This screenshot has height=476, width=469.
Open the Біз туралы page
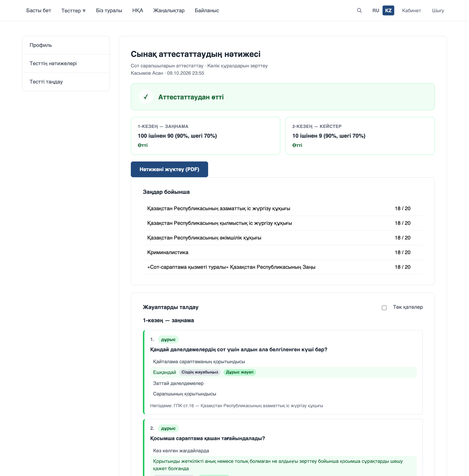click(109, 10)
